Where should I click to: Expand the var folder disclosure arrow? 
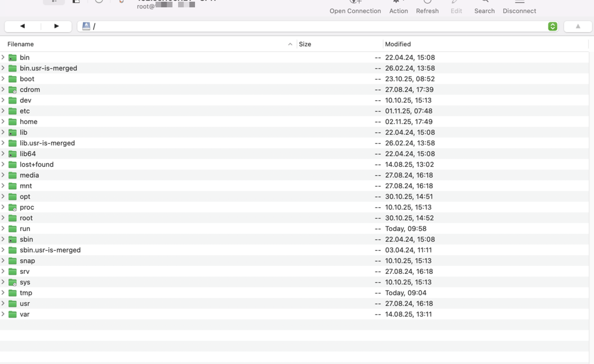coord(3,314)
